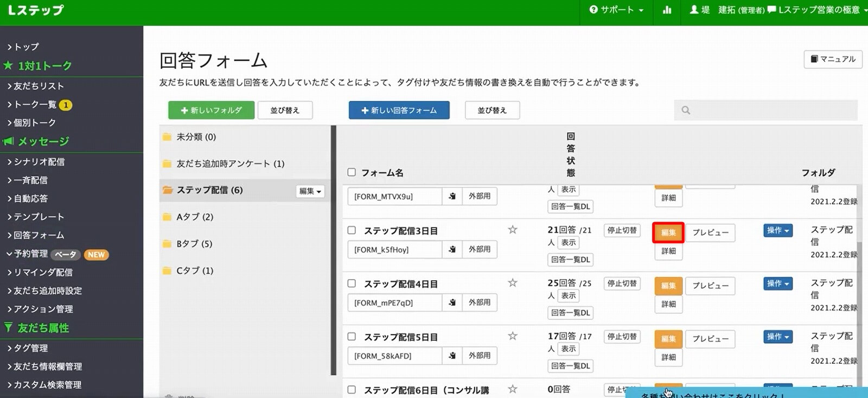Click the 新しい回答フォーム button
Image resolution: width=868 pixels, height=398 pixels.
point(399,110)
